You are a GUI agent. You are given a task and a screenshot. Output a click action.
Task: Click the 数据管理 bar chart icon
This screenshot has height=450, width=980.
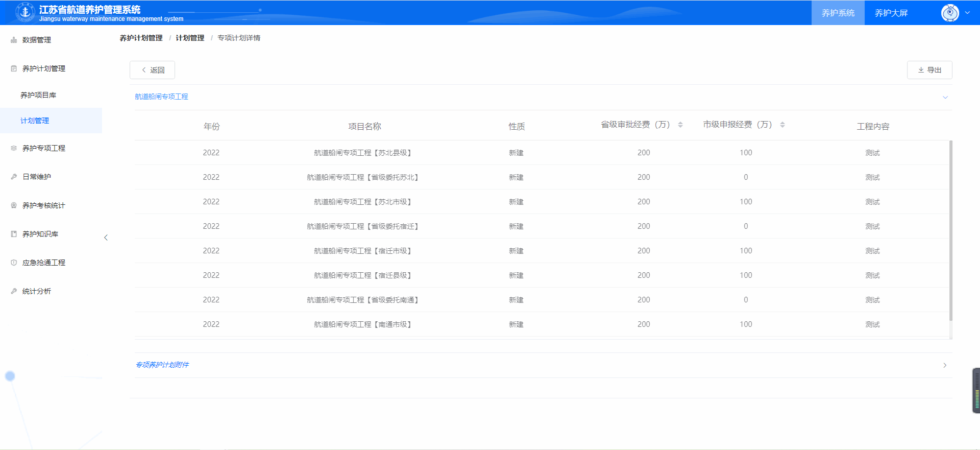(14, 40)
